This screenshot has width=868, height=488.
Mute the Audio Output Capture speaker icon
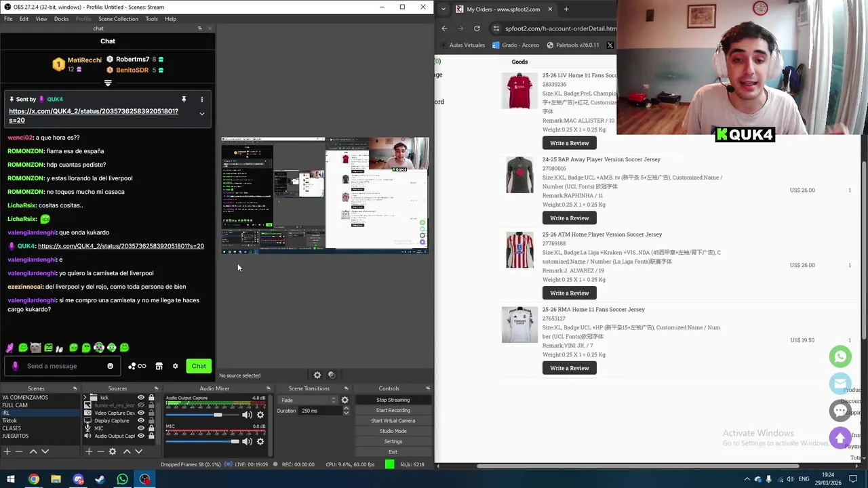coord(247,415)
